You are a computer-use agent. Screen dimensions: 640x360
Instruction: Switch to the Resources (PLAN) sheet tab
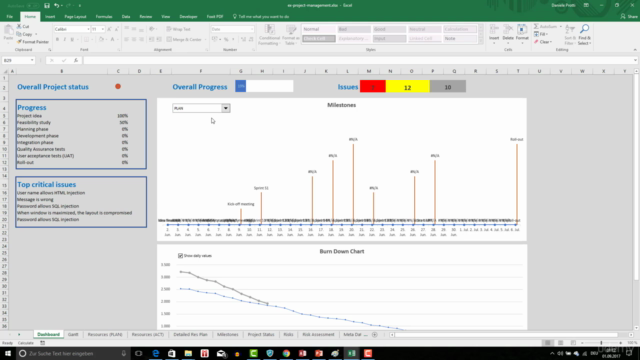coord(105,334)
